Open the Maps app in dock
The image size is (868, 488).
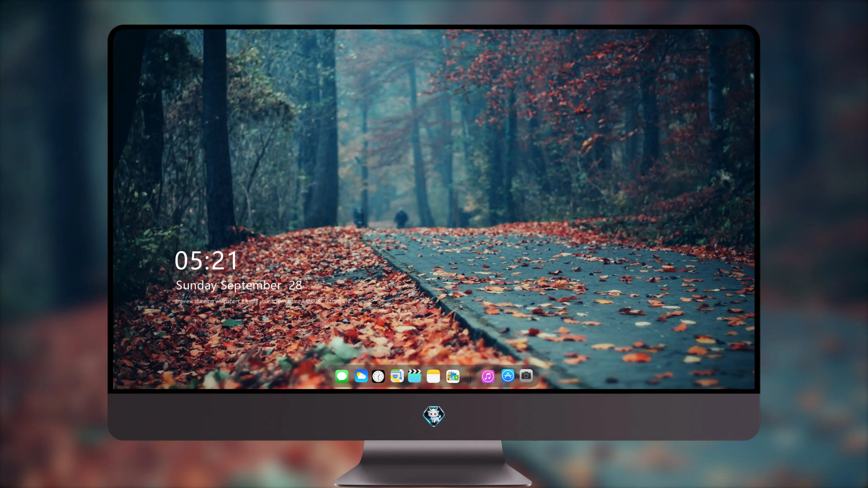point(397,376)
